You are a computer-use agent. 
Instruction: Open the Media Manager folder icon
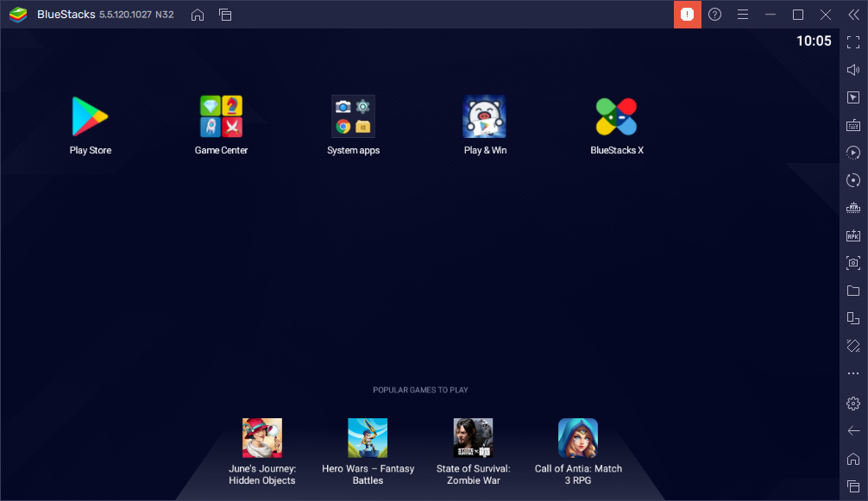click(852, 291)
